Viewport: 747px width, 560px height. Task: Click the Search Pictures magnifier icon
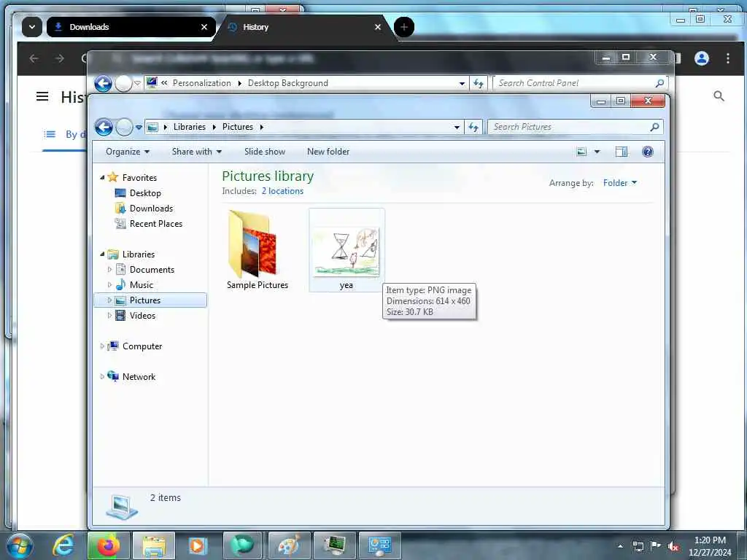coord(654,127)
